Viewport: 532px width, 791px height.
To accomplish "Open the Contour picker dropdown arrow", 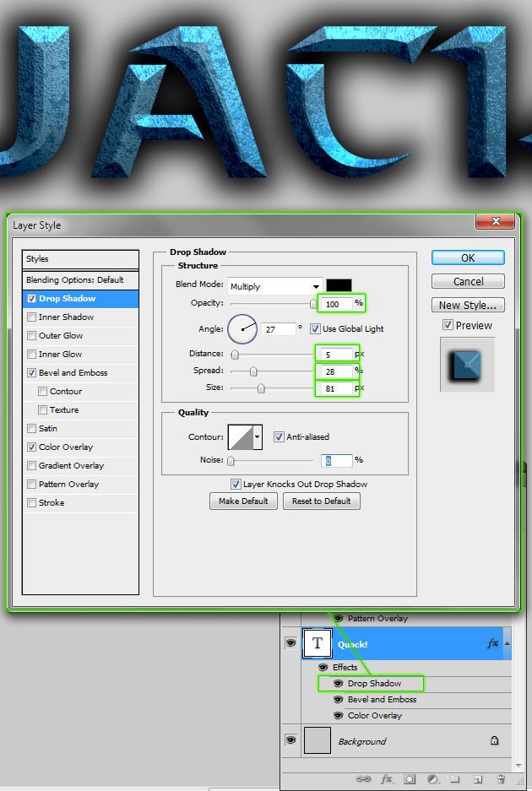I will 258,436.
